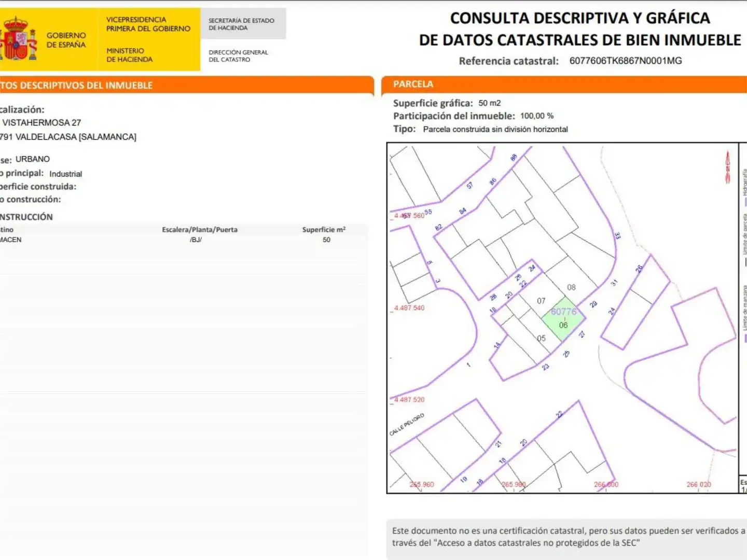Click the /BJ/ table cell

(x=196, y=240)
